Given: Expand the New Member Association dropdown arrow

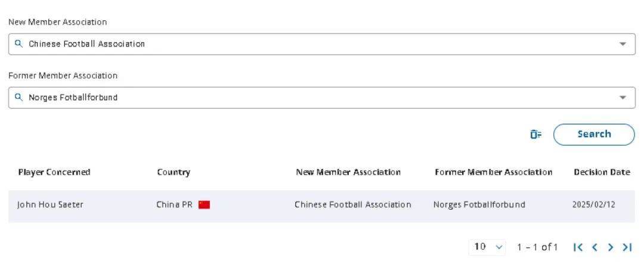Looking at the screenshot, I should (x=623, y=44).
